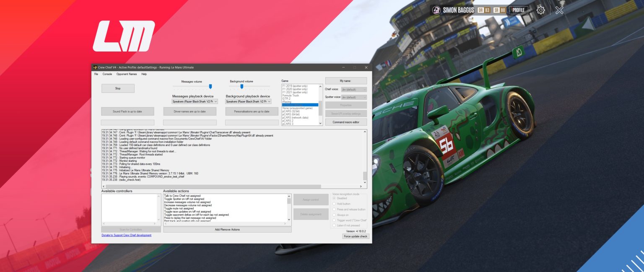The height and width of the screenshot is (272, 644).
Task: Click the crossed-flags exit icon
Action: tap(559, 10)
